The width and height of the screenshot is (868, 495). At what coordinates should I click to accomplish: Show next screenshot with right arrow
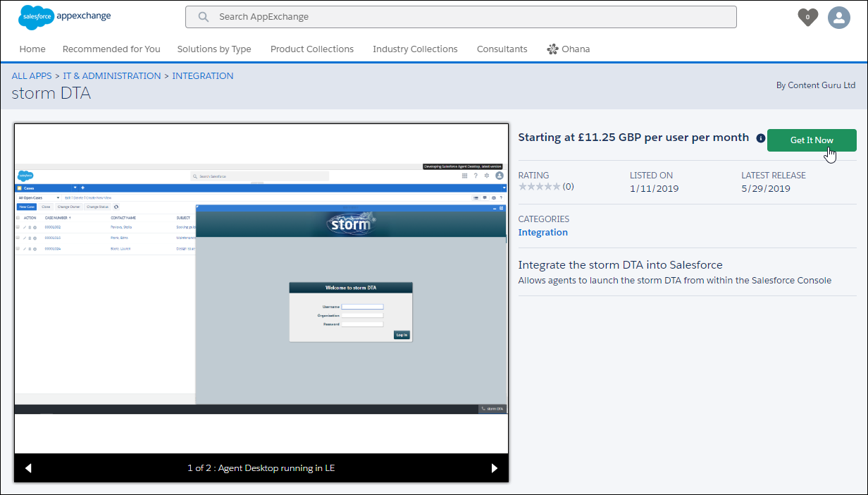tap(494, 468)
